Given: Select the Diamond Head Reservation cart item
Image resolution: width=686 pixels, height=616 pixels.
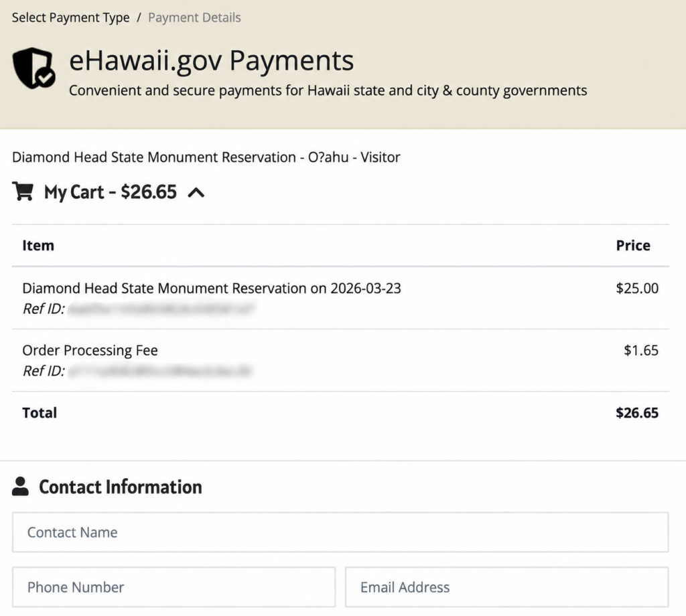Looking at the screenshot, I should [340, 298].
